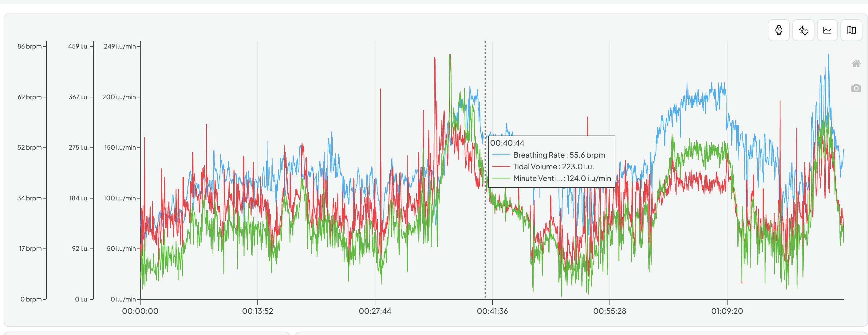The height and width of the screenshot is (335, 868).
Task: Click the 00:41:36 time axis label
Action: [x=492, y=311]
